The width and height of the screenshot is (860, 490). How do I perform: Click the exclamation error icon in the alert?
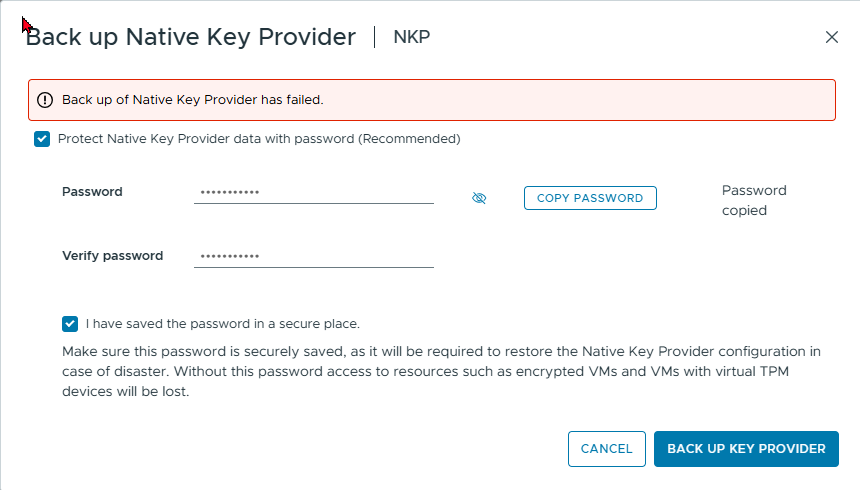point(45,100)
